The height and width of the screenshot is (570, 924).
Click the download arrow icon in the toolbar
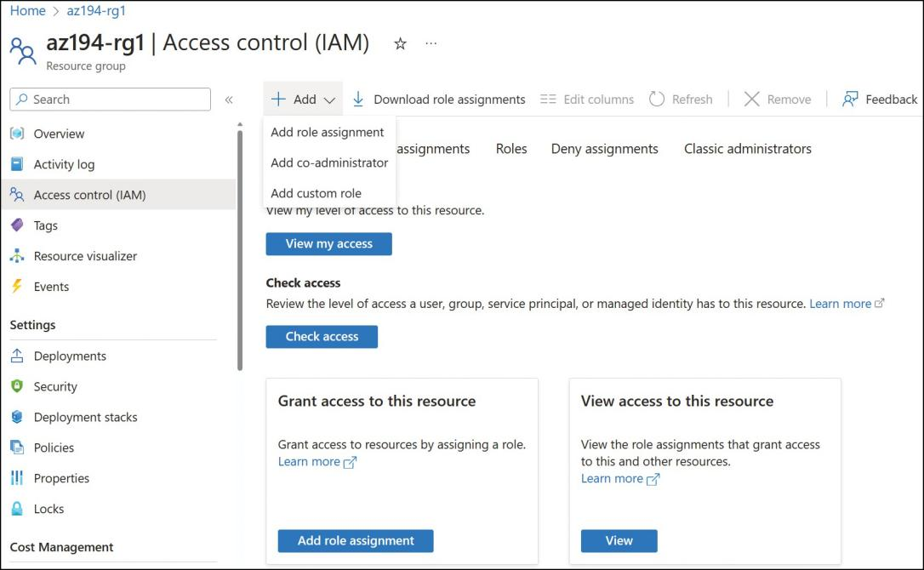point(358,100)
